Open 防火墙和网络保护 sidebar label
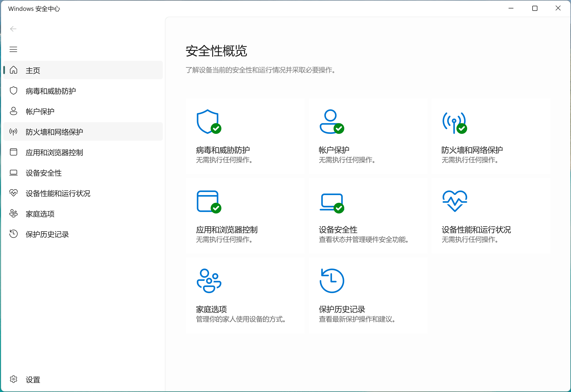The width and height of the screenshot is (571, 392). [x=54, y=132]
